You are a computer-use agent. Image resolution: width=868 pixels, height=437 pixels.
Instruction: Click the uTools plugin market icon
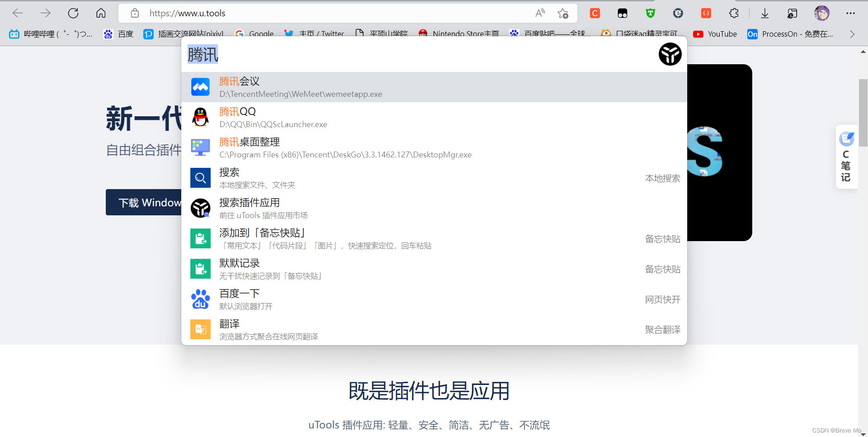pyautogui.click(x=200, y=208)
